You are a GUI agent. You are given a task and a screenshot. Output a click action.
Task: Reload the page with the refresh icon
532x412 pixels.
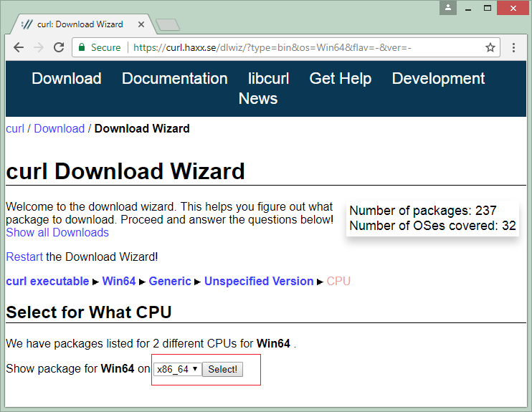pyautogui.click(x=59, y=47)
